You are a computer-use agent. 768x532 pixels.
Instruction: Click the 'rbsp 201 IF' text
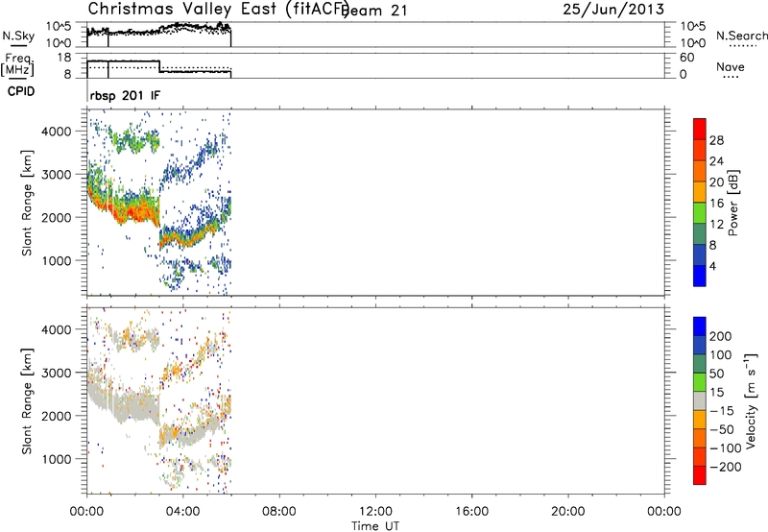(x=125, y=95)
